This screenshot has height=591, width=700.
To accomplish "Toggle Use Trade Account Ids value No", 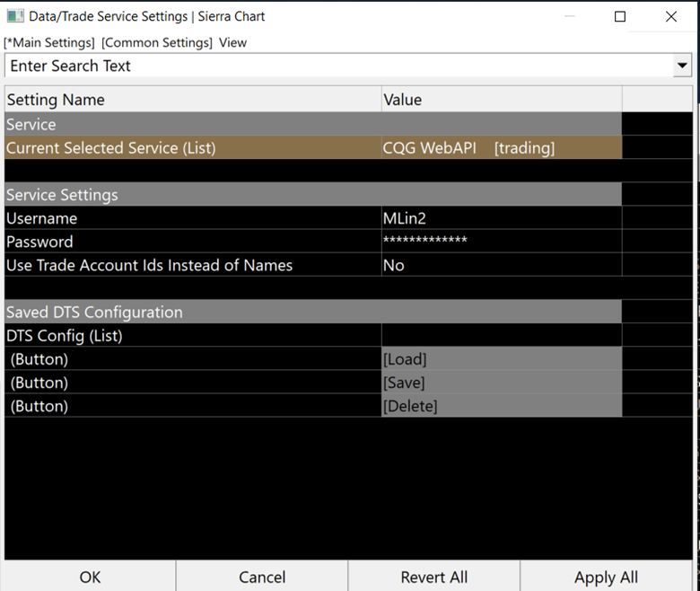I will point(500,265).
